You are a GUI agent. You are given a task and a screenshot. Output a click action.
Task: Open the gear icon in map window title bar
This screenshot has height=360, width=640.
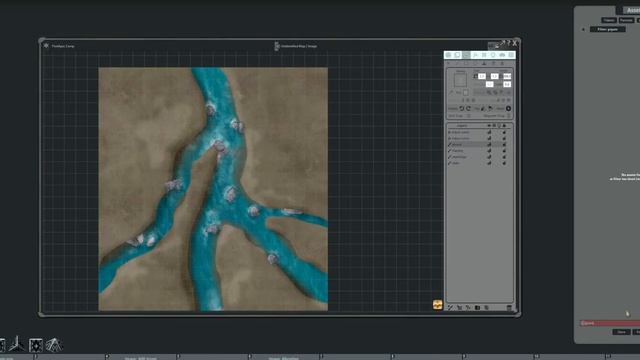(46, 46)
